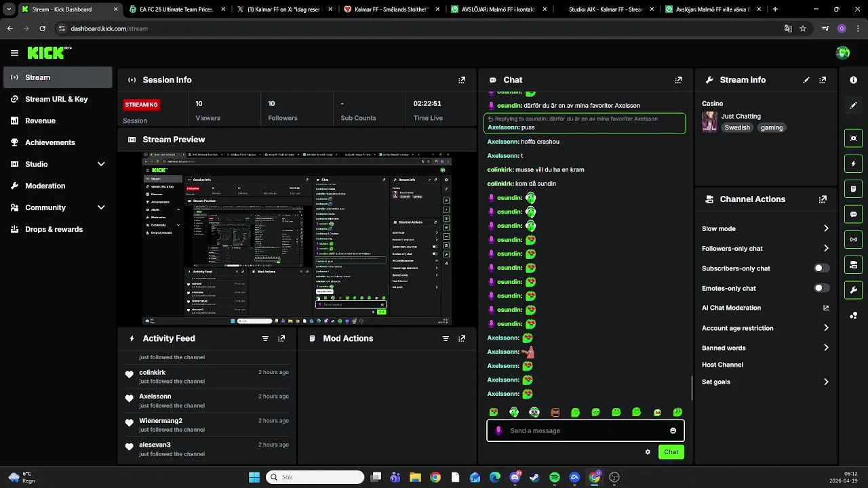Click the three-dots icon at the bottom of the right sidebar
This screenshot has width=868, height=488.
click(x=854, y=315)
